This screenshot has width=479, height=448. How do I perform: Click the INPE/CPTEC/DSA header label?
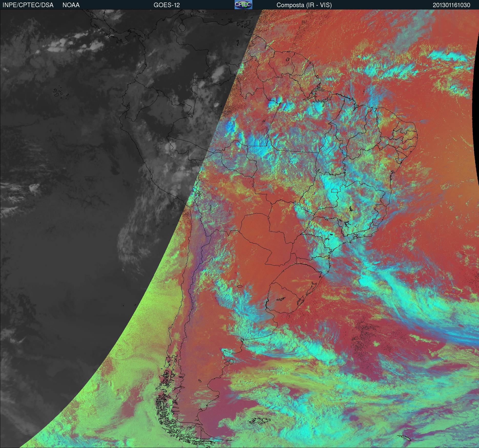point(28,5)
